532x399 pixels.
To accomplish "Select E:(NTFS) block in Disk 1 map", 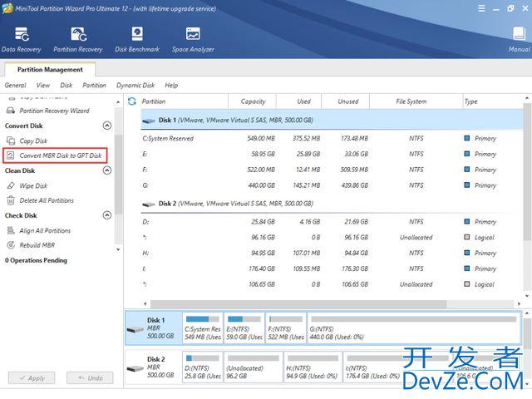I will (244, 328).
